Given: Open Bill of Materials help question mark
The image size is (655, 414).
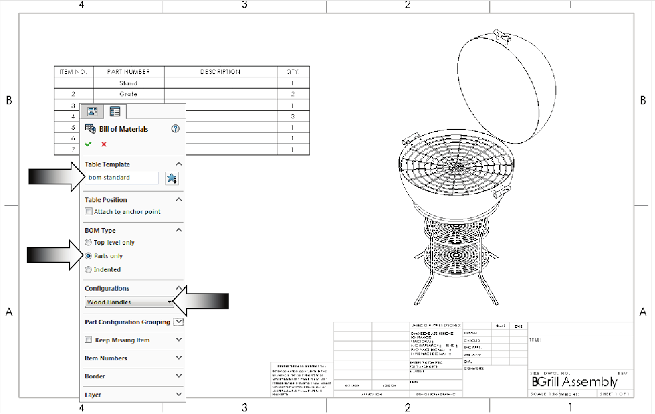Looking at the screenshot, I should coord(175,129).
